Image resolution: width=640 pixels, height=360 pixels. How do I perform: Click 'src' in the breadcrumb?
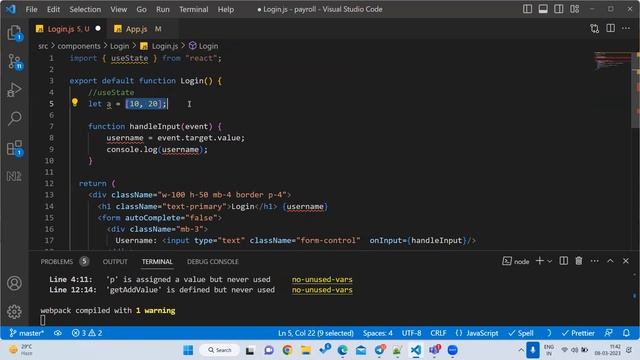point(43,46)
